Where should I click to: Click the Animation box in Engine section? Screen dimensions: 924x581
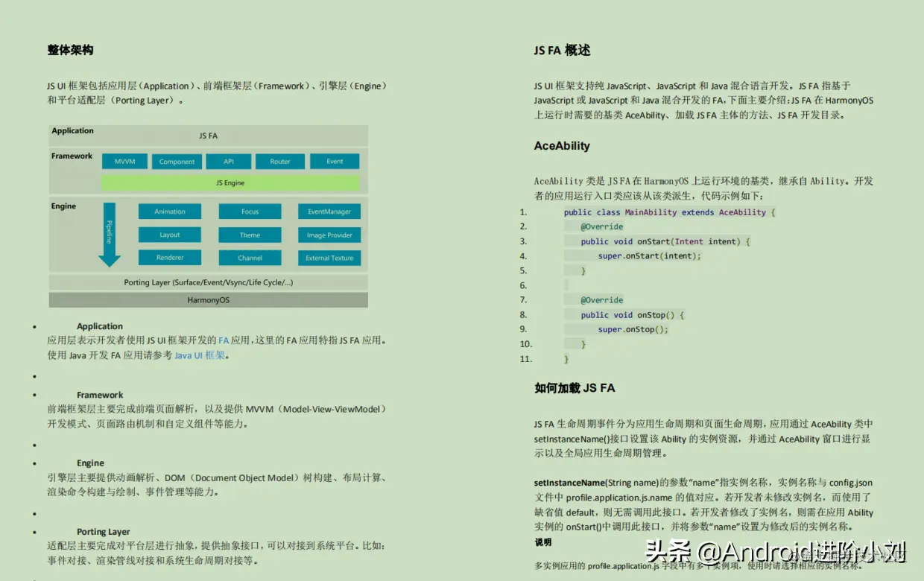pos(170,212)
